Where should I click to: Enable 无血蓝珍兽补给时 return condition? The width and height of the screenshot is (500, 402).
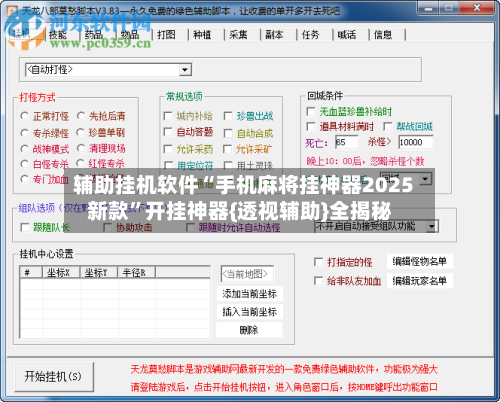(311, 111)
